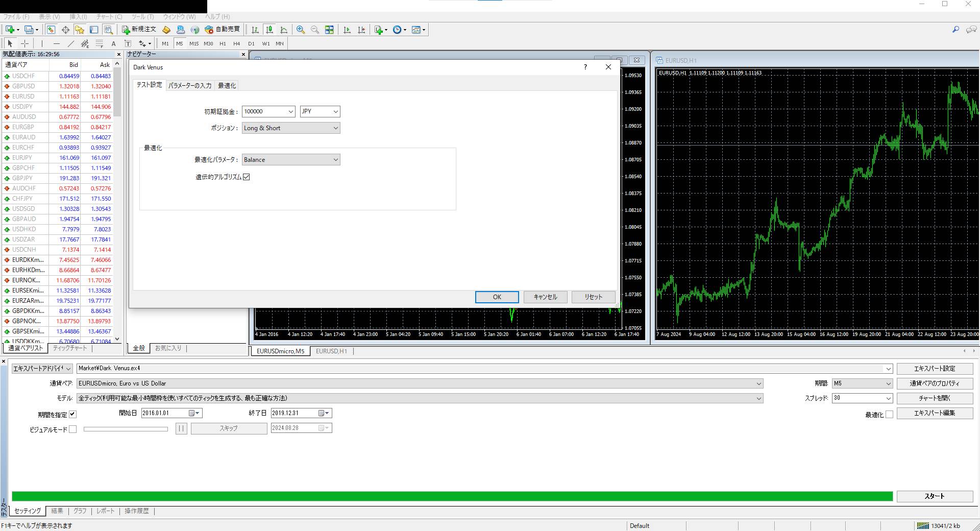980x531 pixels.
Task: Select the text label T tool
Action: (128, 43)
